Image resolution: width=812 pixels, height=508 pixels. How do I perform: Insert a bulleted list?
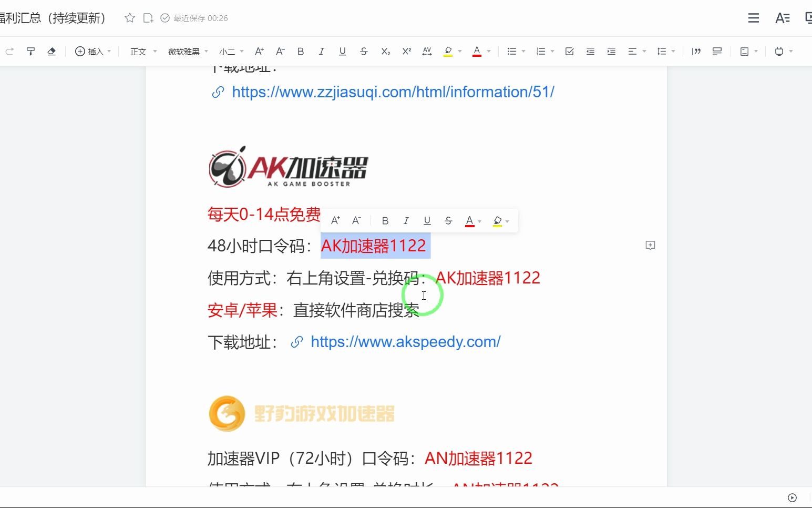tap(511, 52)
